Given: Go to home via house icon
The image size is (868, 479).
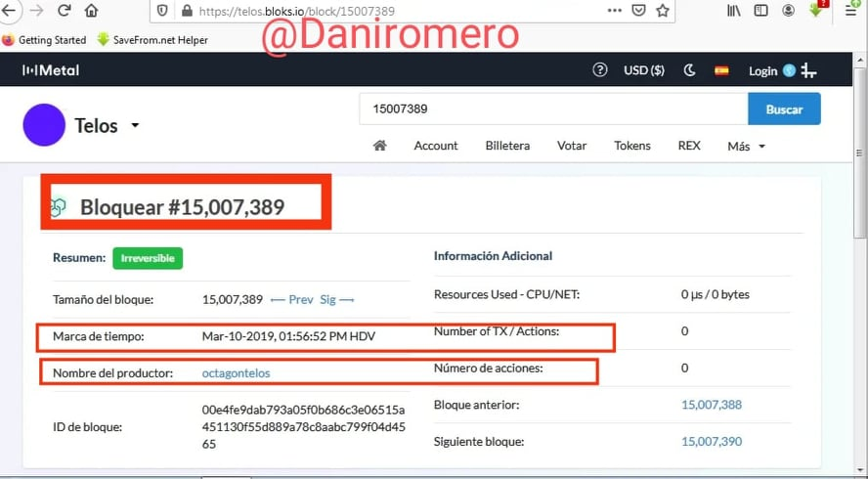Looking at the screenshot, I should pos(379,146).
